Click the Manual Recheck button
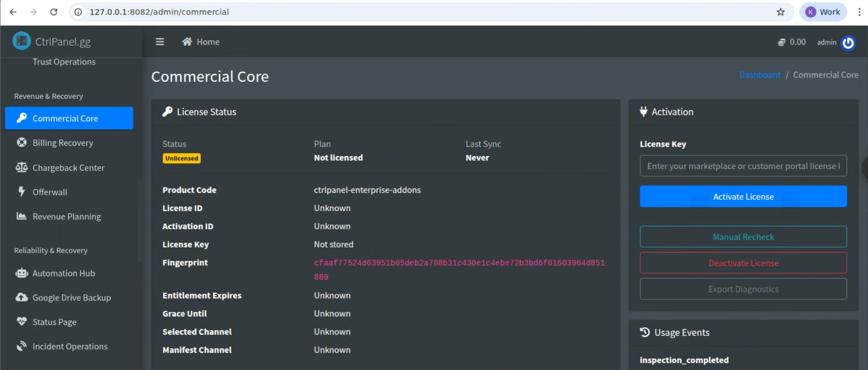 [743, 237]
